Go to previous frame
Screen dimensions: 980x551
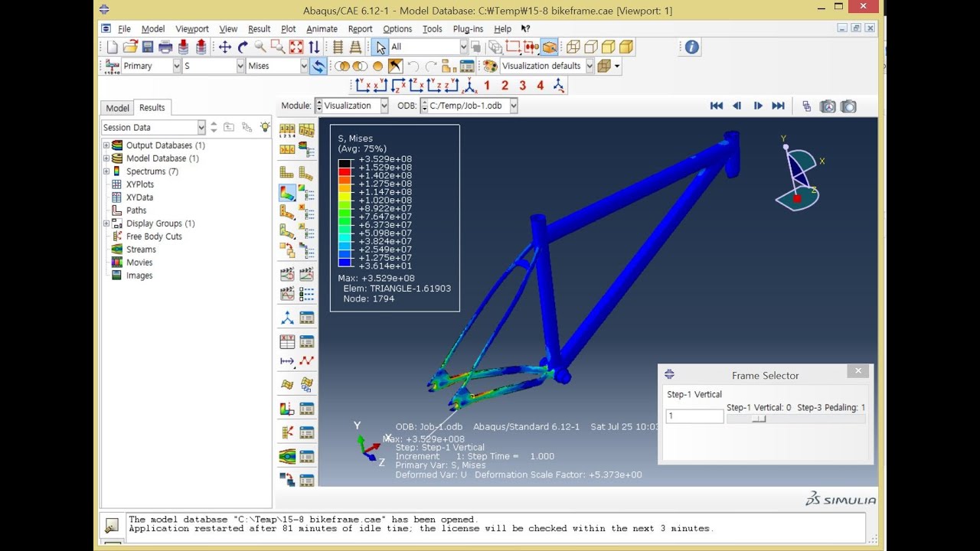click(737, 106)
